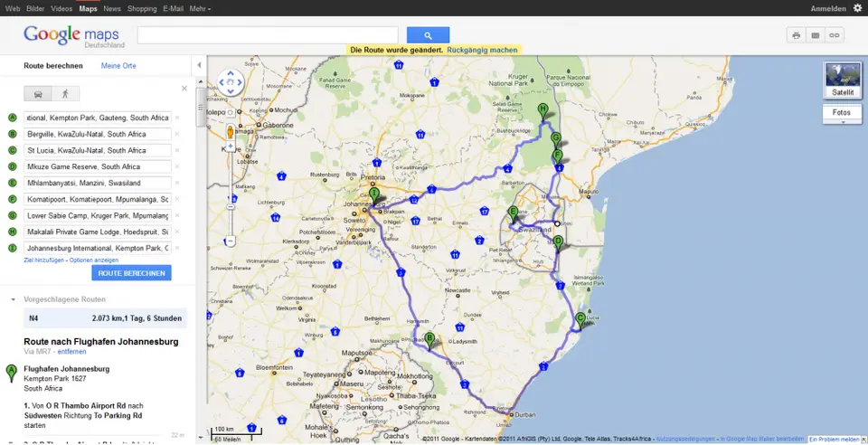Close the directions panel x
The image size is (868, 445).
184,89
